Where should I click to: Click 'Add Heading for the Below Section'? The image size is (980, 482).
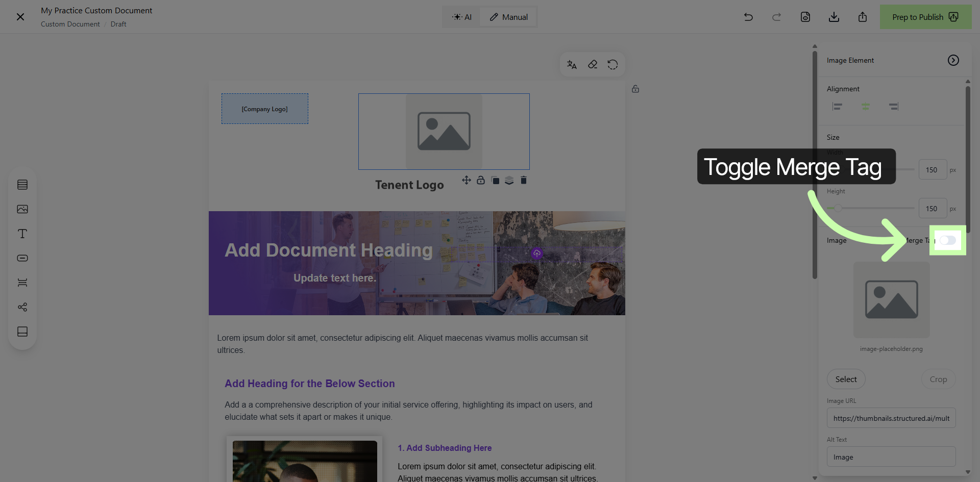[310, 384]
